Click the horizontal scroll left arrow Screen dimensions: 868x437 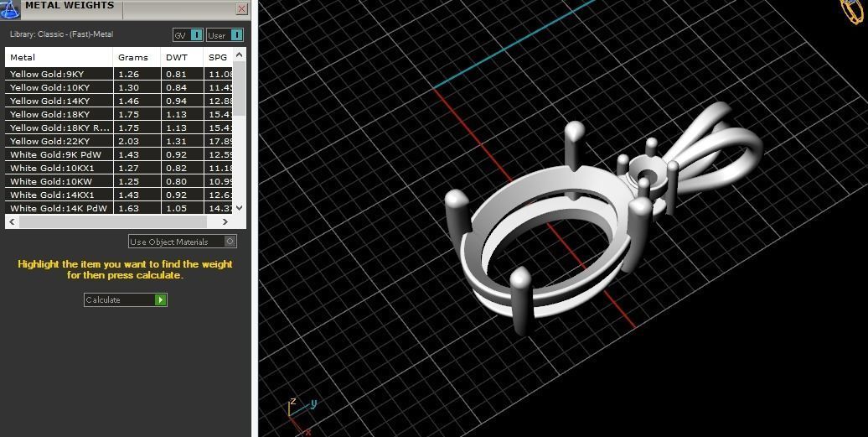coord(12,221)
